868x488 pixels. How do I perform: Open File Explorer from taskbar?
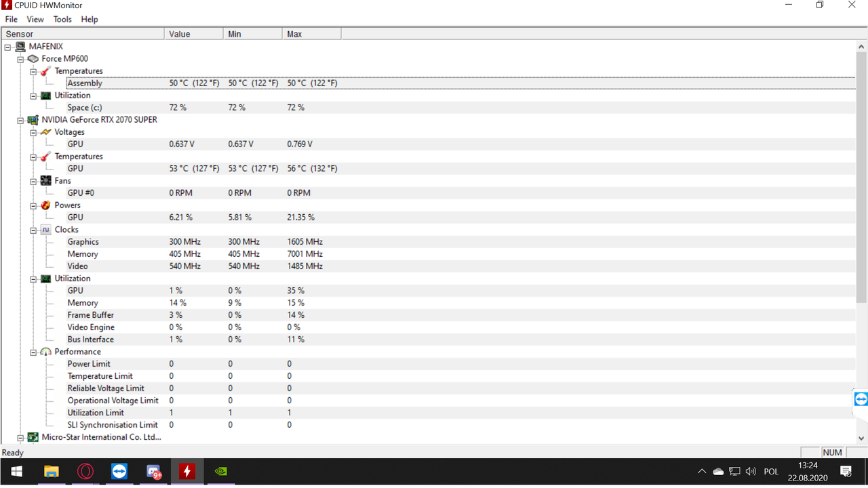click(x=51, y=471)
